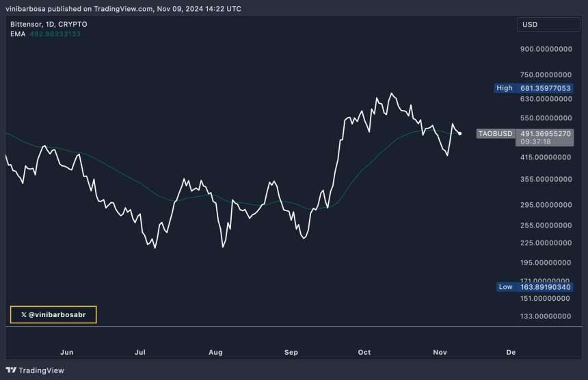
Task: Click the EMA value 492.98333133
Action: point(54,33)
